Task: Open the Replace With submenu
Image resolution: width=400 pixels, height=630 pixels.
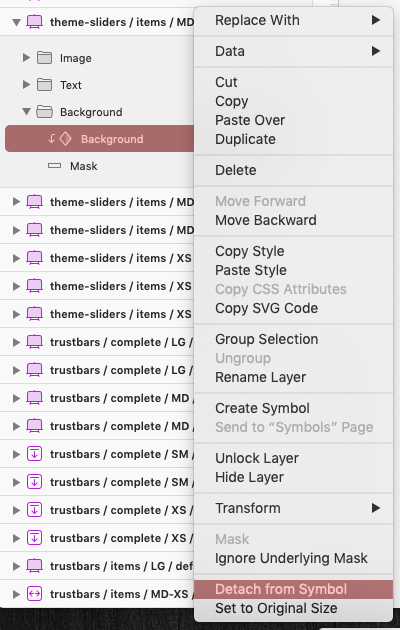Action: 293,20
